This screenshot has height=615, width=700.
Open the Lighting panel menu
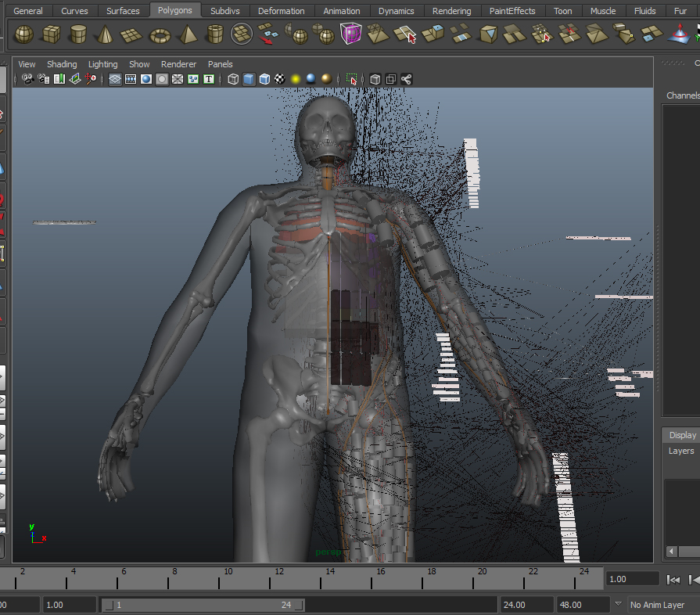pyautogui.click(x=102, y=64)
